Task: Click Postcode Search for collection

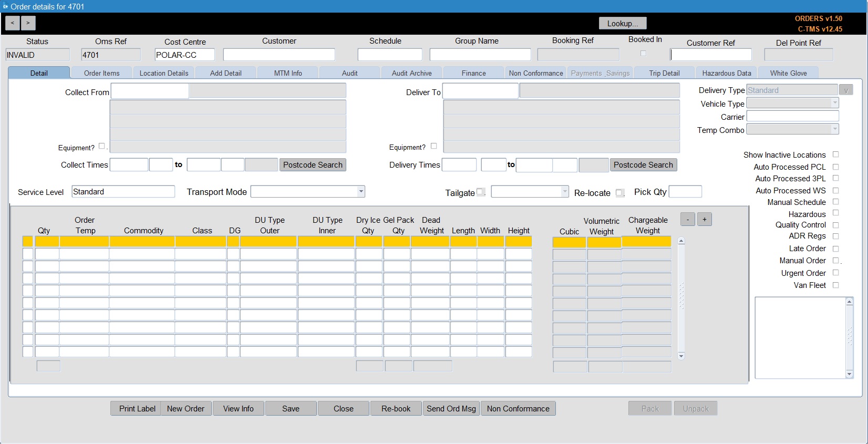Action: click(x=313, y=164)
